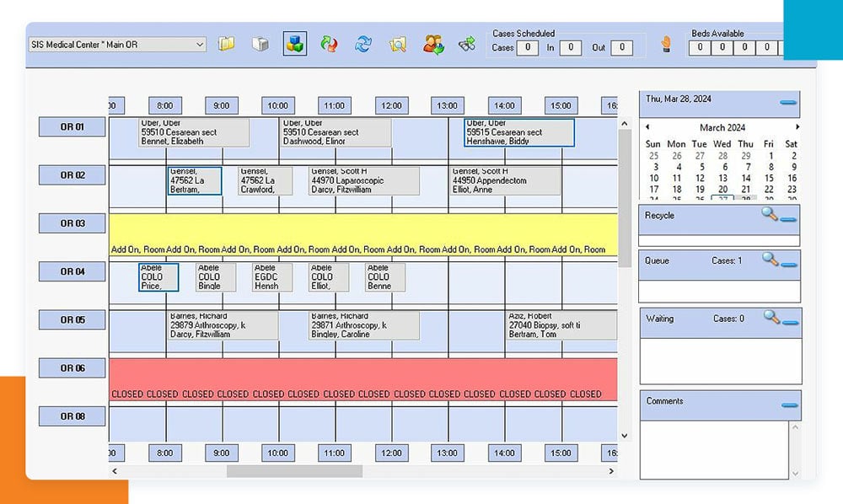Screen dimensions: 843x504
Task: Select March 15 in the calendar
Action: [x=768, y=179]
